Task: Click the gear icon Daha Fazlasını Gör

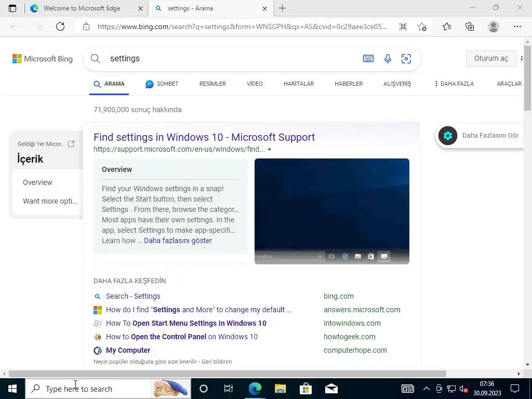Action: pyautogui.click(x=448, y=136)
